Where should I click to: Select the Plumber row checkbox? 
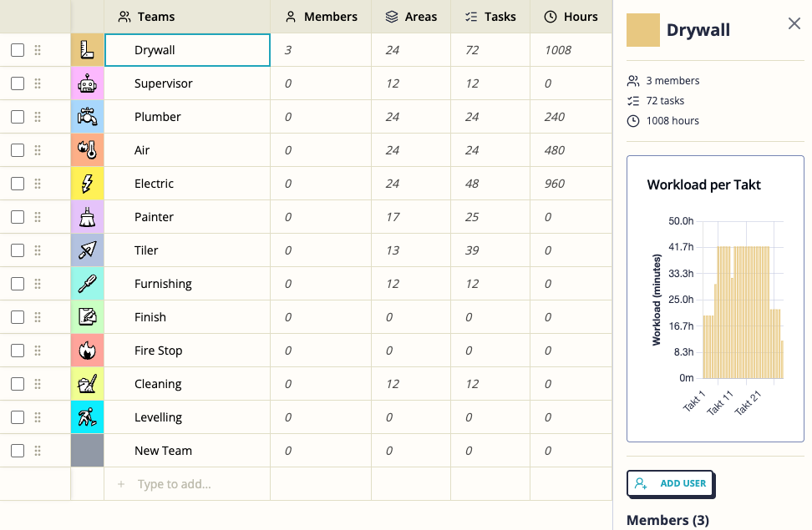(18, 117)
